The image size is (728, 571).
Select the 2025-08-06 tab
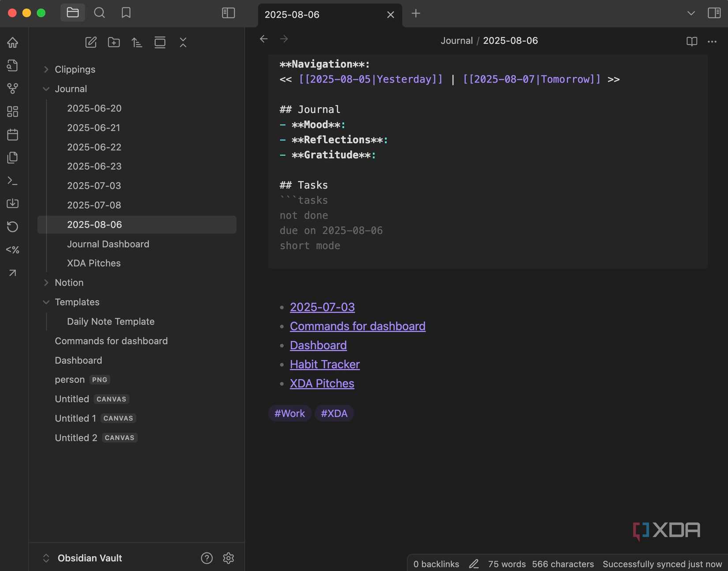point(330,15)
